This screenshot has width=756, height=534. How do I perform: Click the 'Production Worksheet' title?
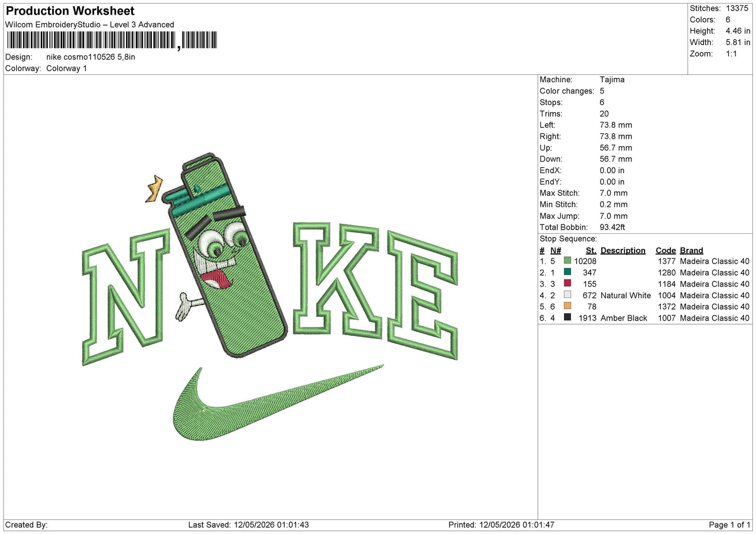70,11
